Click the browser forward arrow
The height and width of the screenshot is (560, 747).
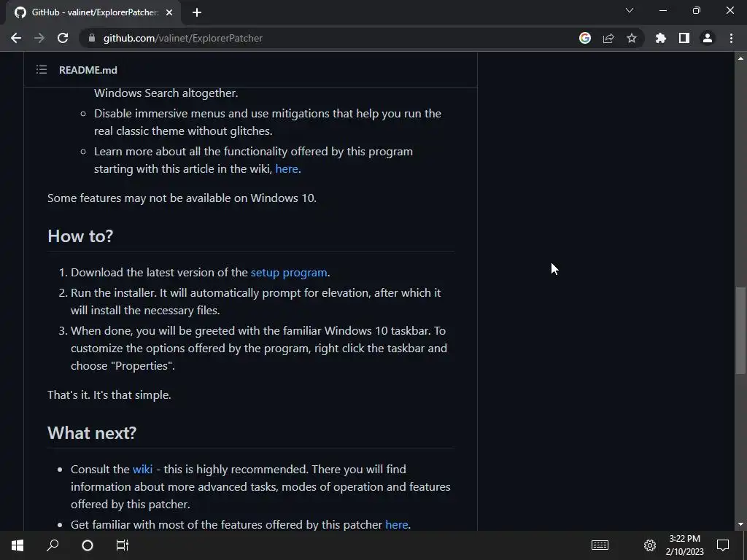pyautogui.click(x=39, y=38)
